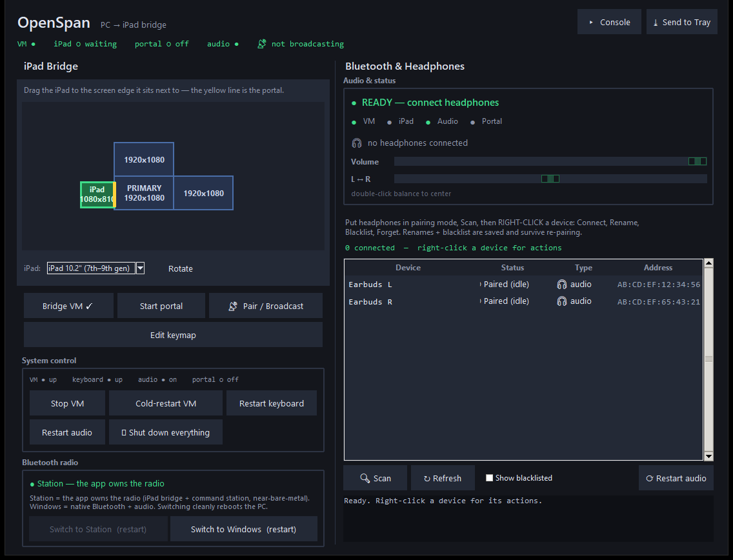
Task: Sort by Device column header
Action: pos(408,267)
